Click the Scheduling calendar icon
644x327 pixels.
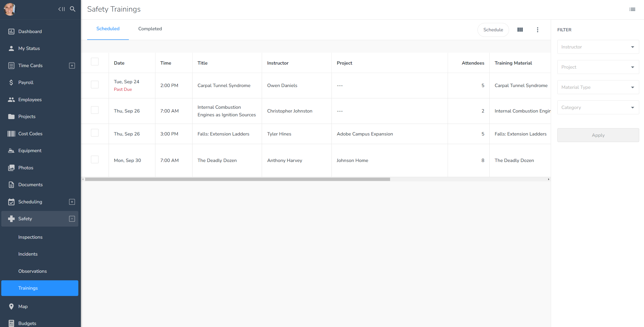click(11, 202)
